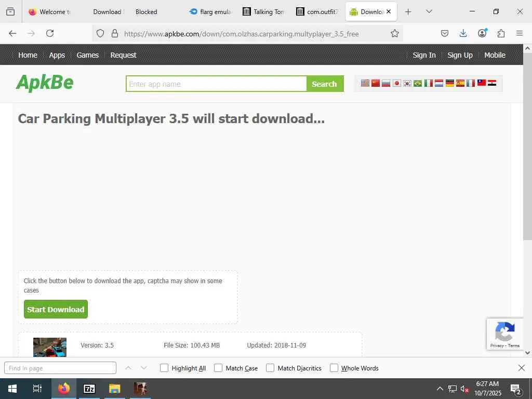This screenshot has width=532, height=399.
Task: Open the Apps menu in site navigation
Action: [x=57, y=55]
